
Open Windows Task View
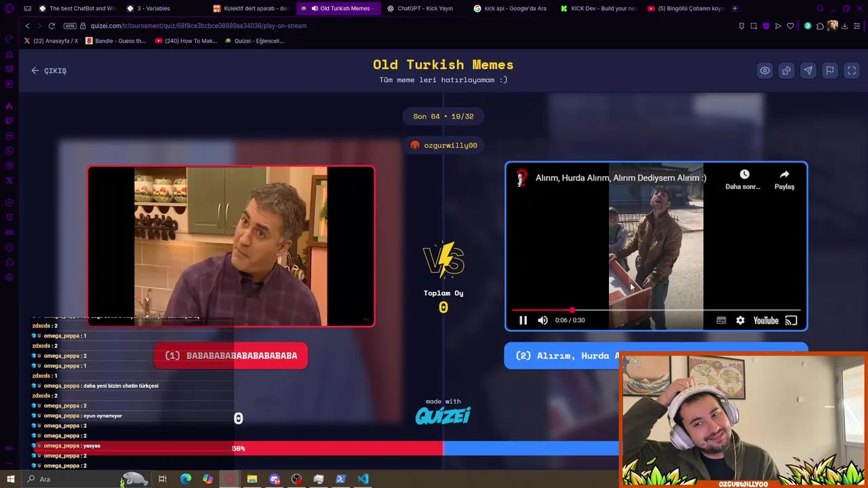click(x=163, y=479)
